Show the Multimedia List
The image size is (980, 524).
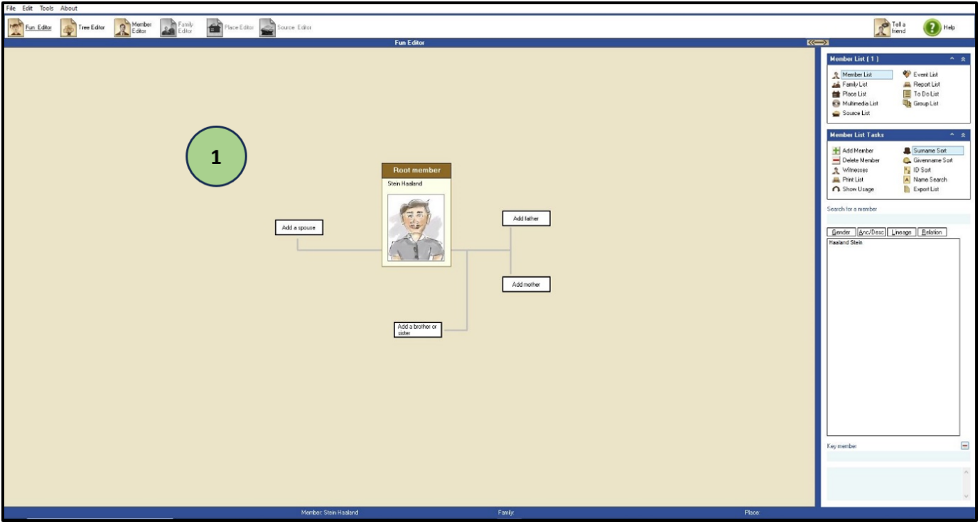(855, 104)
